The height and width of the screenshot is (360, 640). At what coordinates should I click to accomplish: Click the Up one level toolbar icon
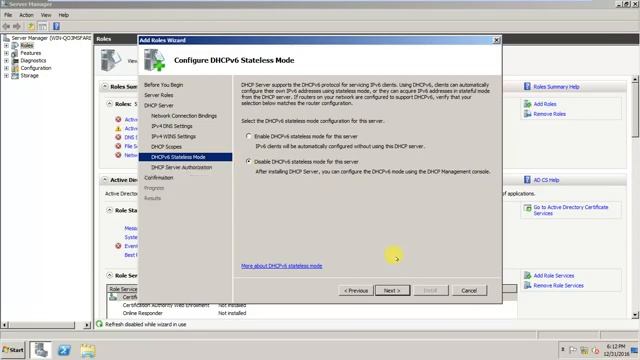tap(31, 27)
